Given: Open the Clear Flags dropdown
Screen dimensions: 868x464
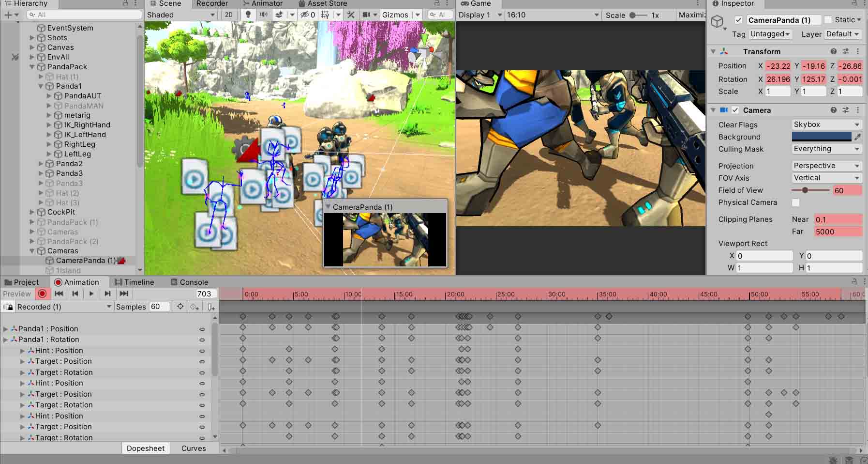Looking at the screenshot, I should coord(826,124).
